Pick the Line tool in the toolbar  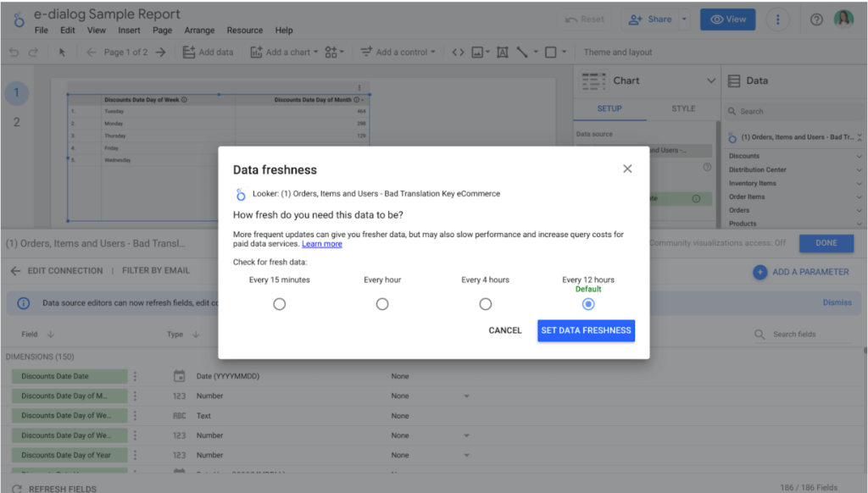[x=522, y=52]
